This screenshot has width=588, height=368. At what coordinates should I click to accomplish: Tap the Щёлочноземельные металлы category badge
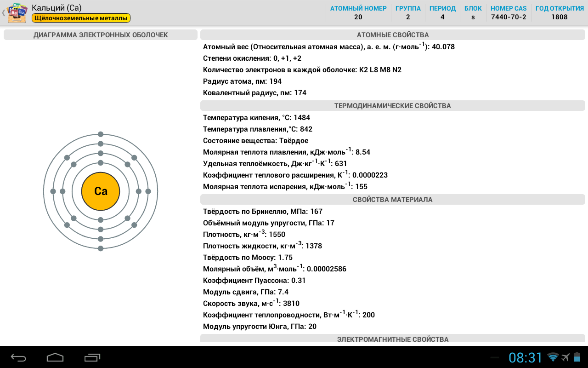point(81,18)
